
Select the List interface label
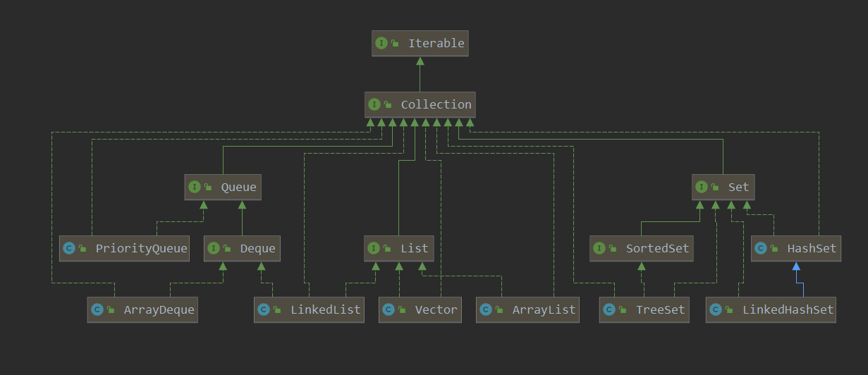414,248
